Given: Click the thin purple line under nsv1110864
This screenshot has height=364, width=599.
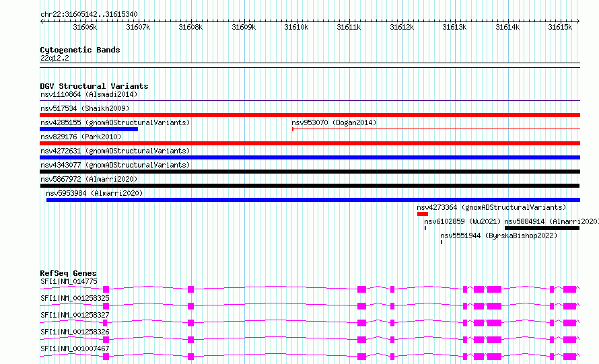Looking at the screenshot, I should (310, 101).
